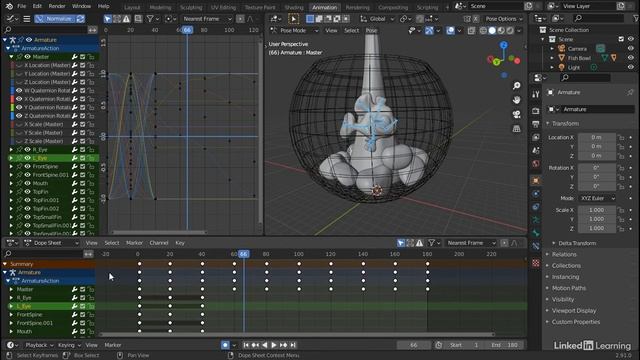Click the viewport zoom magnifier icon
Image resolution: width=640 pixels, height=360 pixels.
coord(517,85)
